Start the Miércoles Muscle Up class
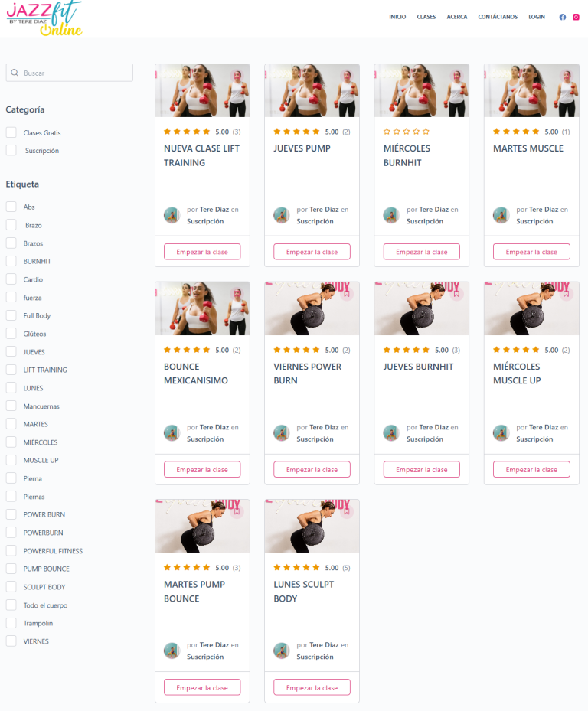The height and width of the screenshot is (711, 588). click(532, 469)
